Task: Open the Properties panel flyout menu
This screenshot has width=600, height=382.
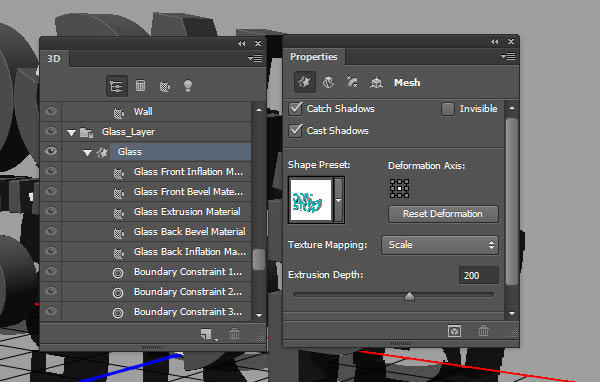Action: point(508,57)
